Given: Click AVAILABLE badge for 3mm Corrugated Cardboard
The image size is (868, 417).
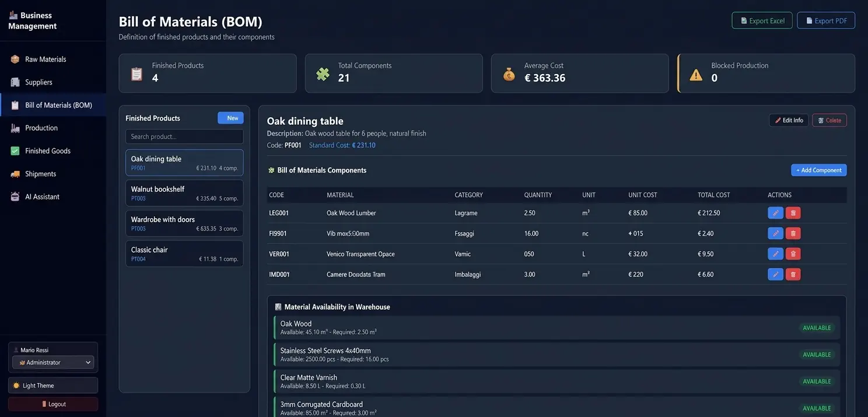Looking at the screenshot, I should click(817, 408).
